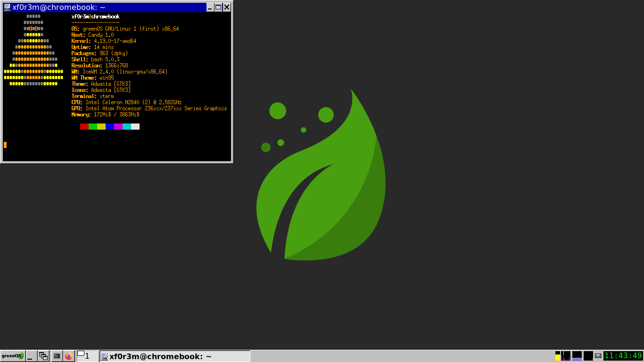Viewport: 644px width, 362px height.
Task: Click the show desktop taskbar button
Action: point(31,356)
